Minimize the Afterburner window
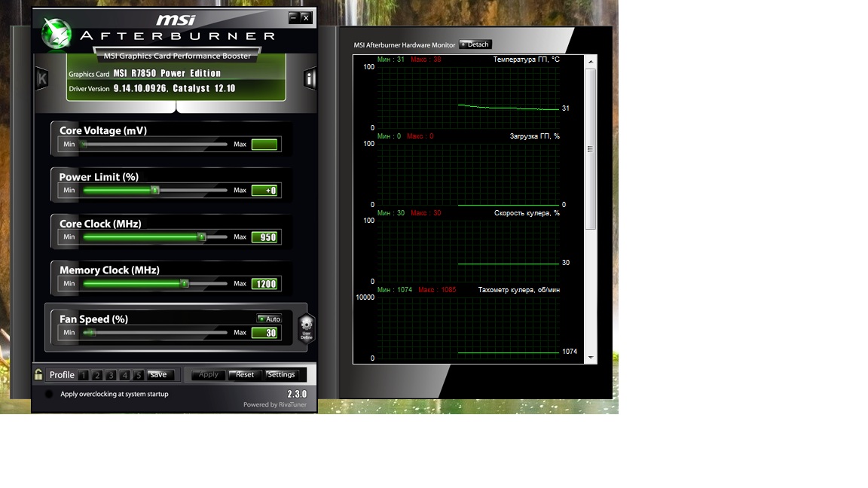Screen dimensions: 868x488 coord(293,18)
